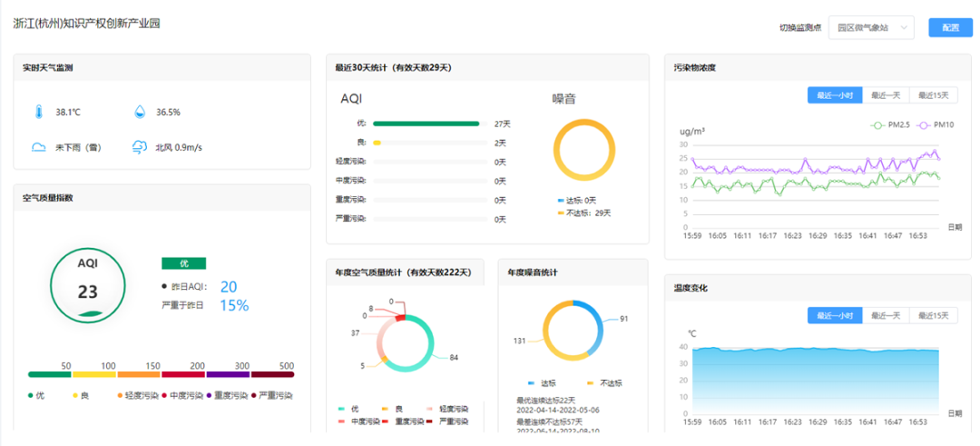980x446 pixels.
Task: Select 最近15天 tab in pollutant concentration panel
Action: click(933, 95)
